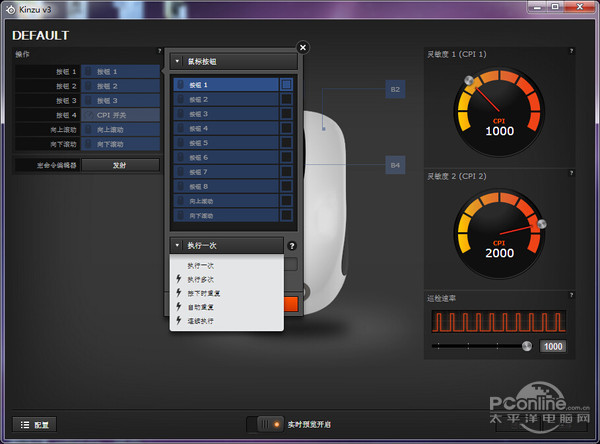Click the DEFAULT profile title
600x444 pixels.
point(41,36)
